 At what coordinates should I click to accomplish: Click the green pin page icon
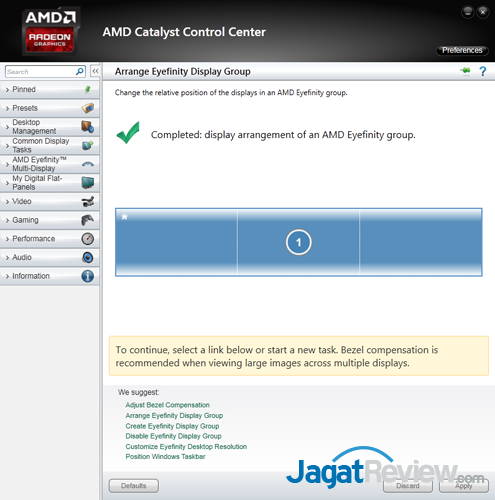point(466,71)
